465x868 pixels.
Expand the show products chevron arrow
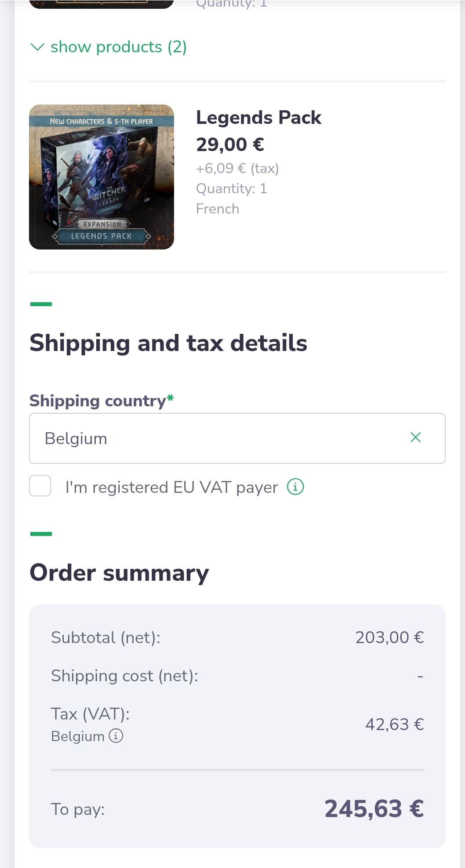[38, 47]
